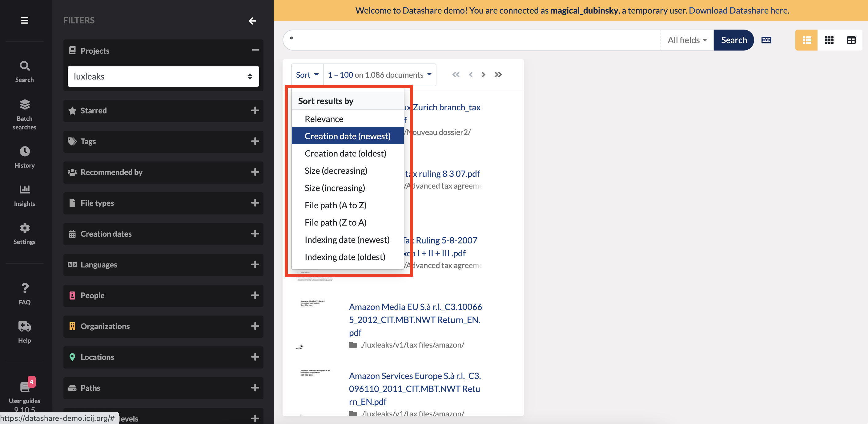The width and height of the screenshot is (868, 424).
Task: Expand the Tags filter
Action: pyautogui.click(x=255, y=141)
